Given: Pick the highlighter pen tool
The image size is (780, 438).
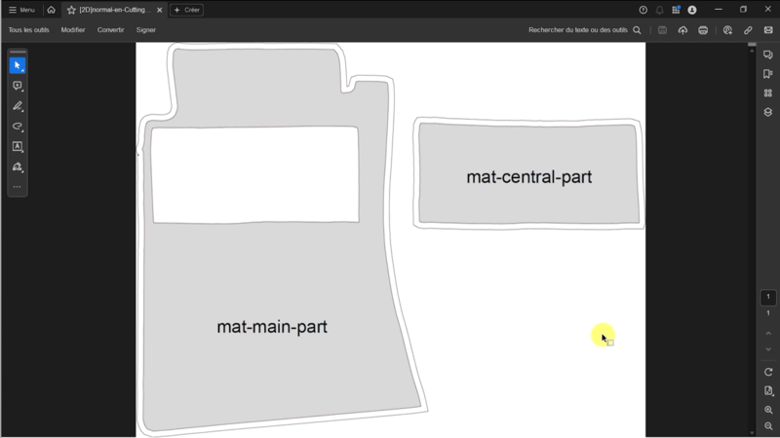Looking at the screenshot, I should point(17,106).
